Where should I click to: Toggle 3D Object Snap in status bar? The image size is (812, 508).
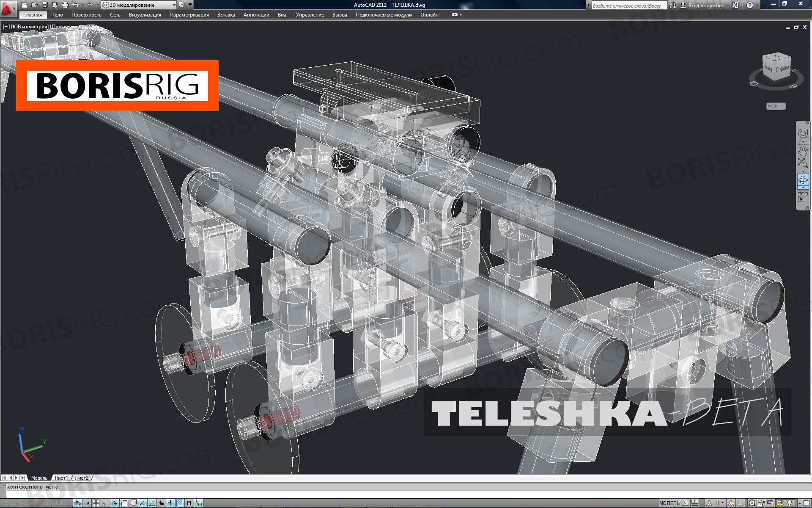(133, 503)
